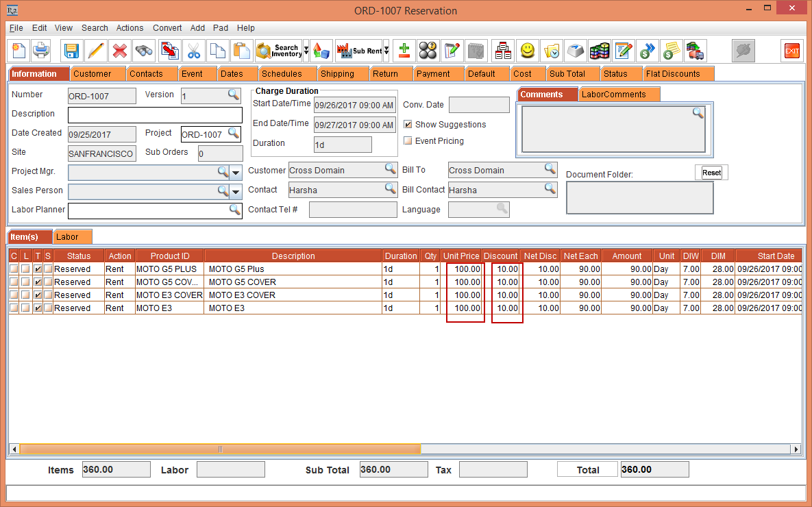Click the yellow smiley face icon

pos(526,51)
